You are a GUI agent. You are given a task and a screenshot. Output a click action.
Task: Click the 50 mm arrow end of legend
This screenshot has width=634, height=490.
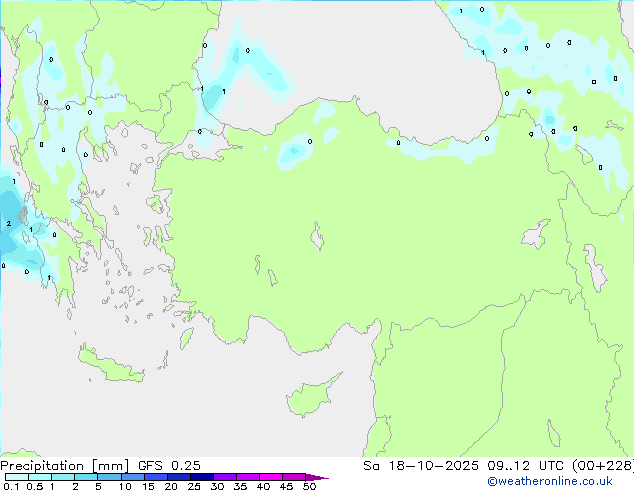coord(320,478)
